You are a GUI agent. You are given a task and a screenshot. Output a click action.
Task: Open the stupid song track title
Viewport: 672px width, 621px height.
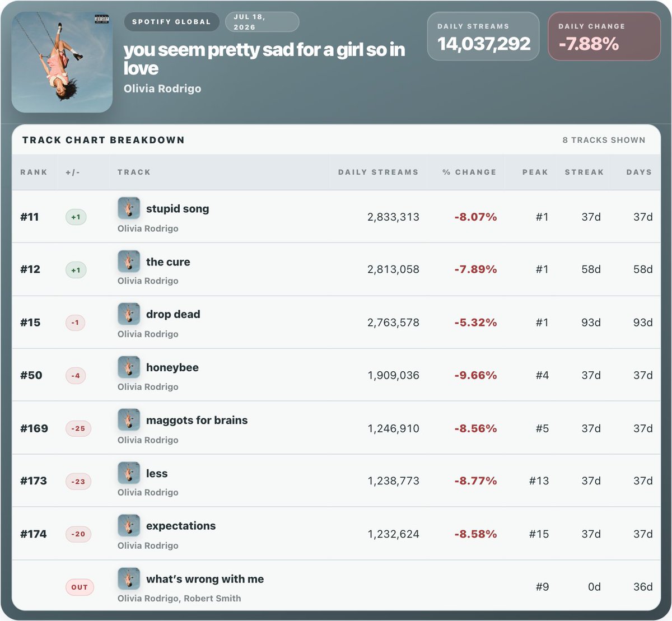[178, 209]
